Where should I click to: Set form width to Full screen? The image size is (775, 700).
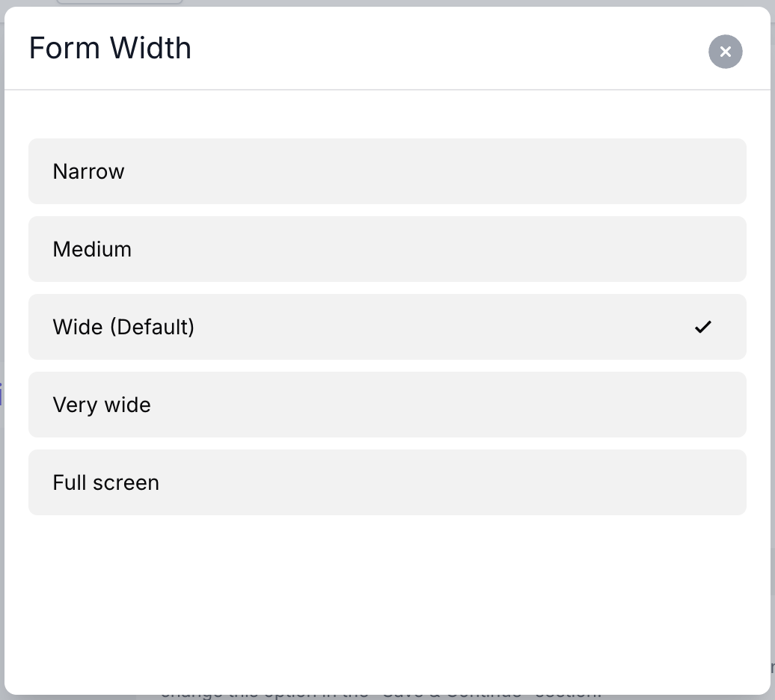(387, 482)
